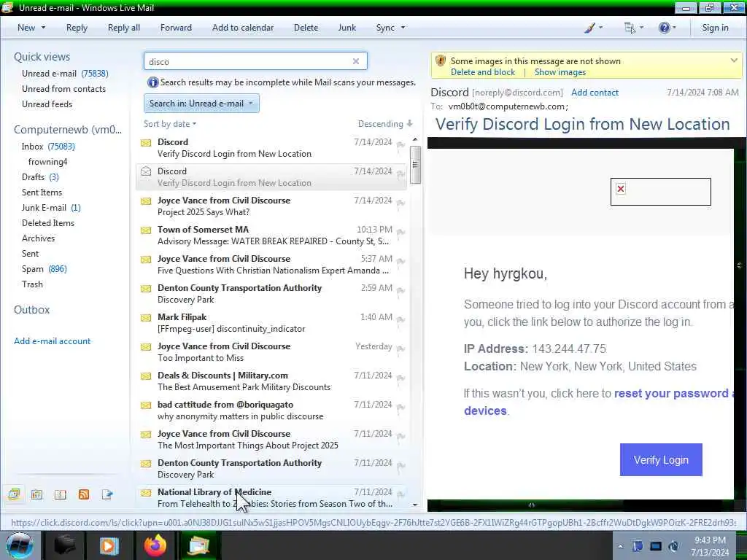The width and height of the screenshot is (747, 560).
Task: Click the Show images link
Action: (560, 72)
